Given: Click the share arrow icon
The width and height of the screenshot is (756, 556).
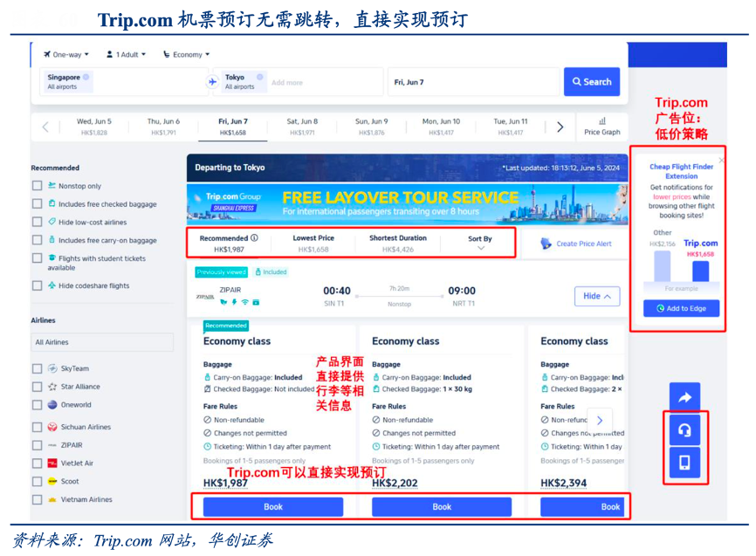Looking at the screenshot, I should coord(684,398).
